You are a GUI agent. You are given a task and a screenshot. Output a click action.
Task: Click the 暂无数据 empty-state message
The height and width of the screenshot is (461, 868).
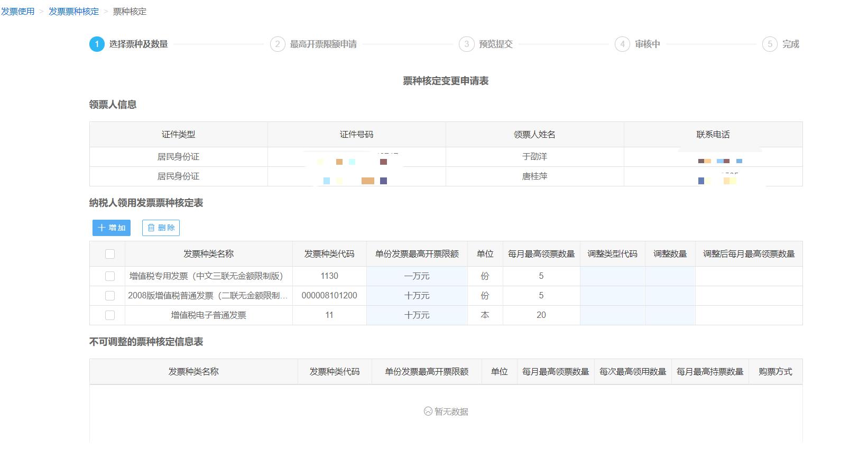tap(446, 411)
